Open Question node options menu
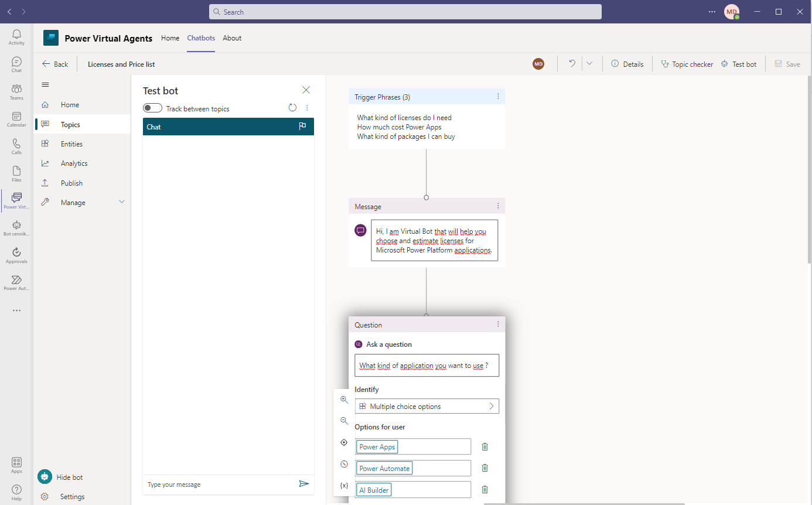812x505 pixels. pyautogui.click(x=499, y=325)
